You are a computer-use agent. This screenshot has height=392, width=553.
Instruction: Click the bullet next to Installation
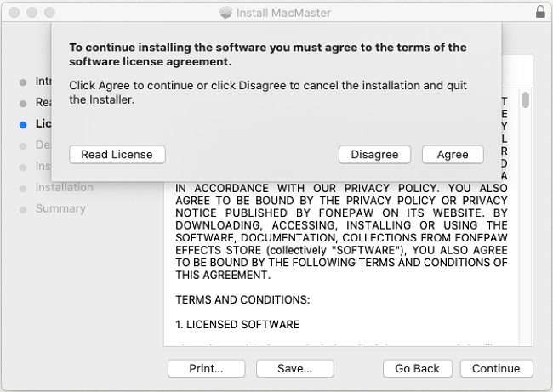[23, 189]
